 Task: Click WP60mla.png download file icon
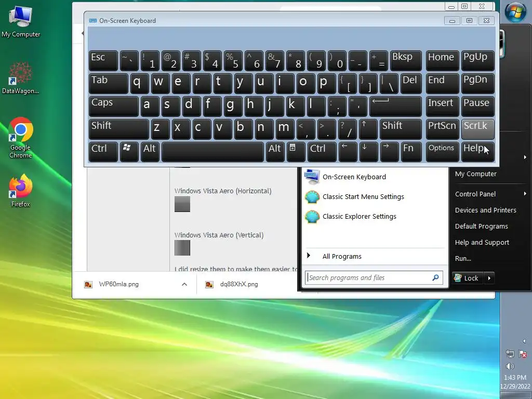coord(88,284)
